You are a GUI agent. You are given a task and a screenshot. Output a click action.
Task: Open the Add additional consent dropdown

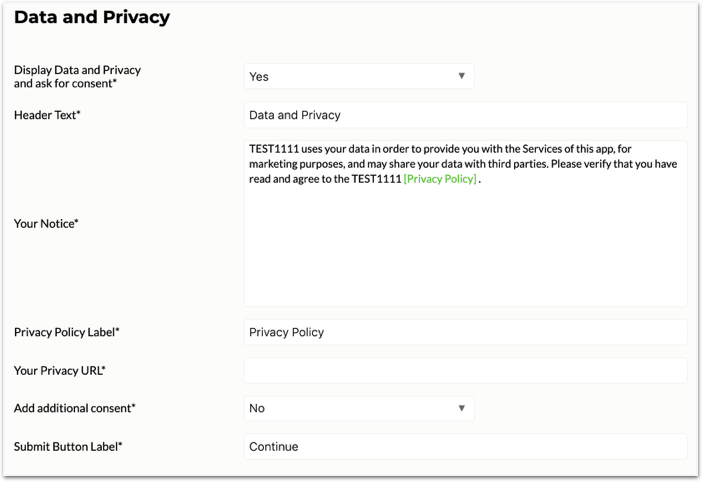pos(359,408)
